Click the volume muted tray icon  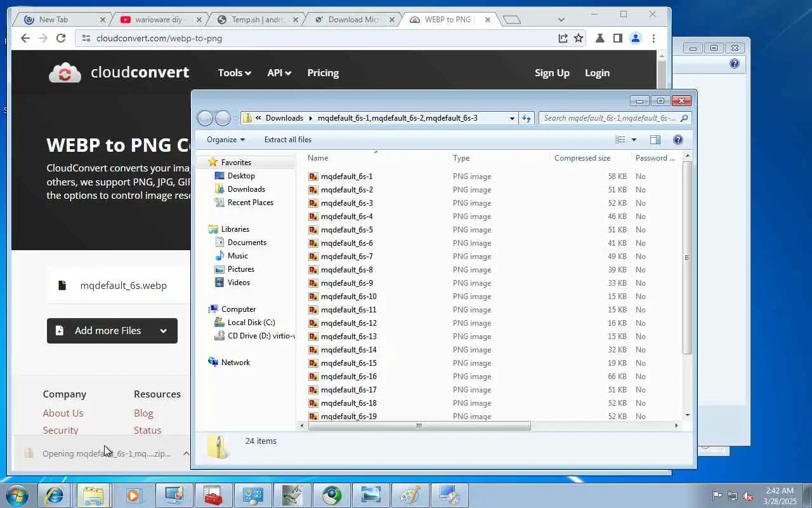click(x=749, y=496)
